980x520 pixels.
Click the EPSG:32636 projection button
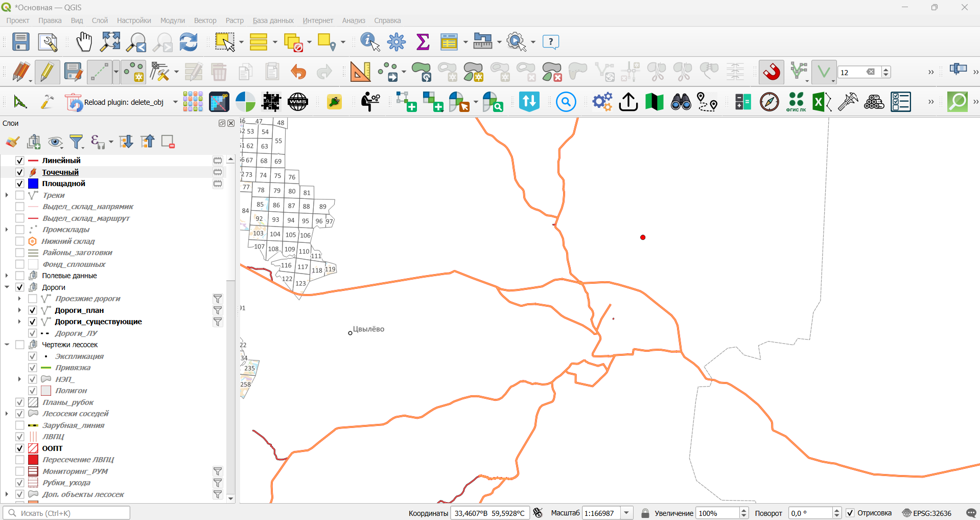click(x=927, y=513)
